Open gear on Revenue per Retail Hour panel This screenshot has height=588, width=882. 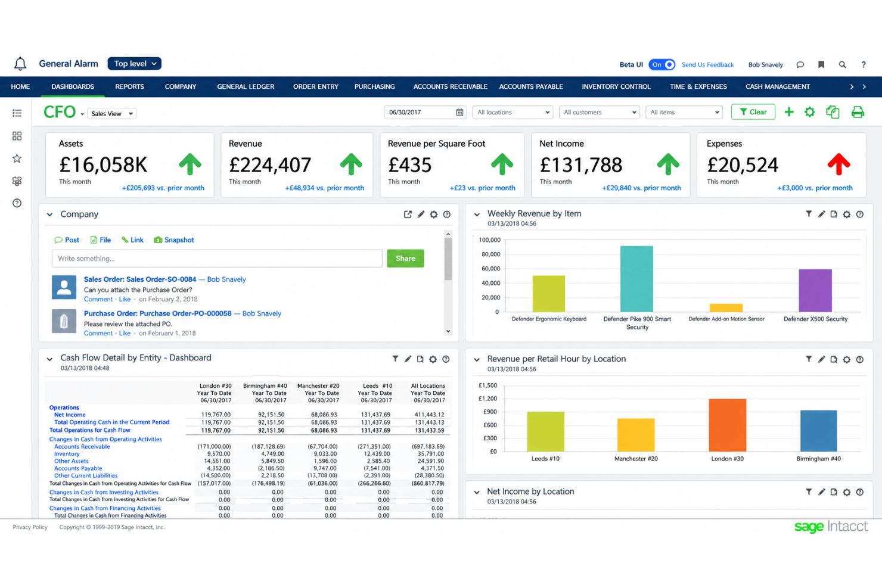click(x=847, y=359)
